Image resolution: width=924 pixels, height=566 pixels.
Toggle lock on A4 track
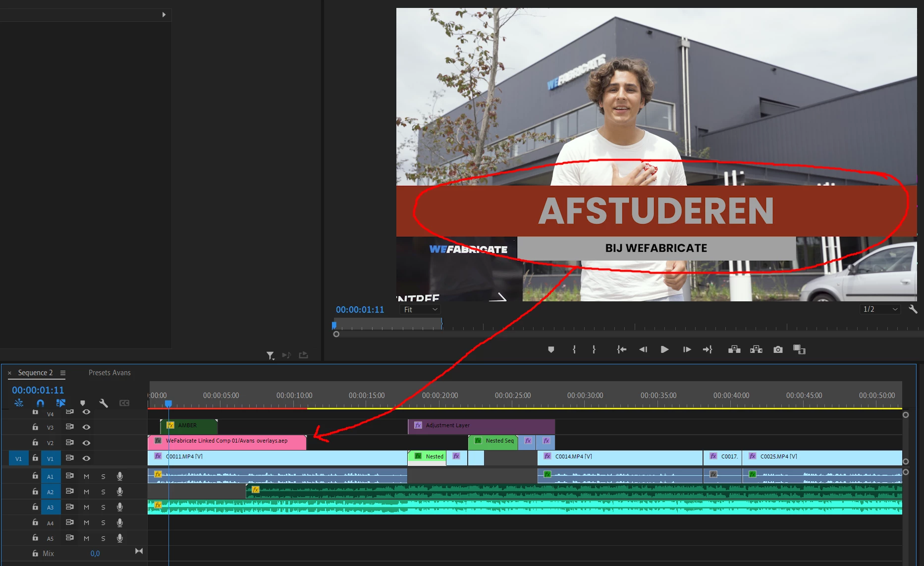[35, 522]
